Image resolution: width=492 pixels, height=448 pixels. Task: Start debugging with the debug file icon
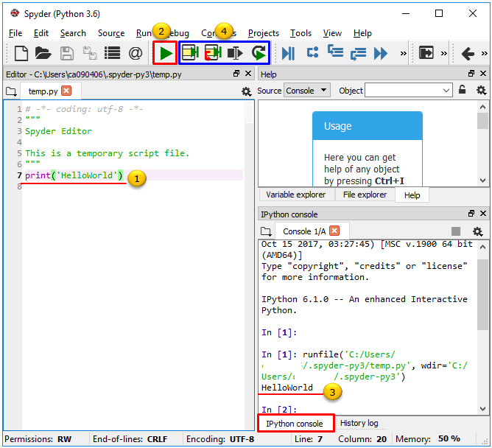pyautogui.click(x=288, y=53)
